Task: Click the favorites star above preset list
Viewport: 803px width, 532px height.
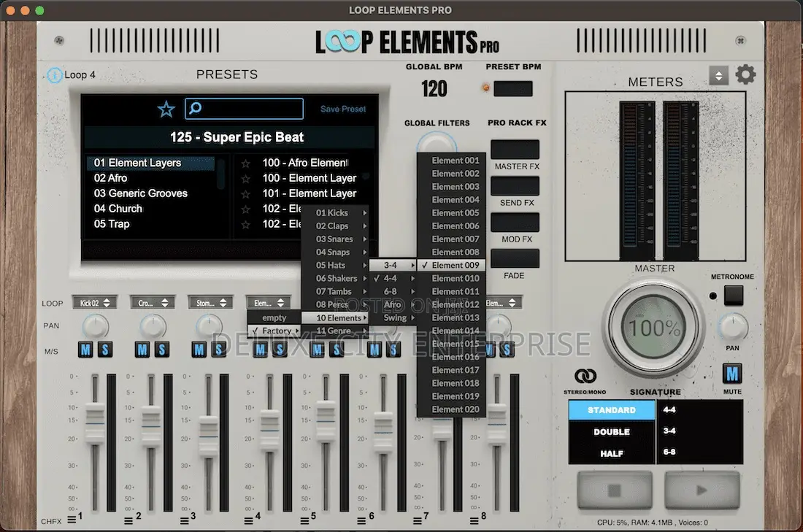Action: pyautogui.click(x=166, y=109)
